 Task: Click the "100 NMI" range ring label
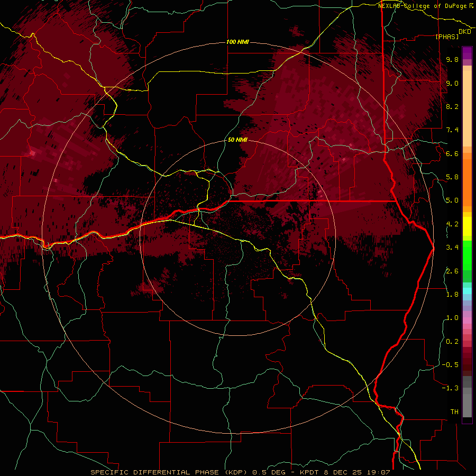pyautogui.click(x=237, y=42)
